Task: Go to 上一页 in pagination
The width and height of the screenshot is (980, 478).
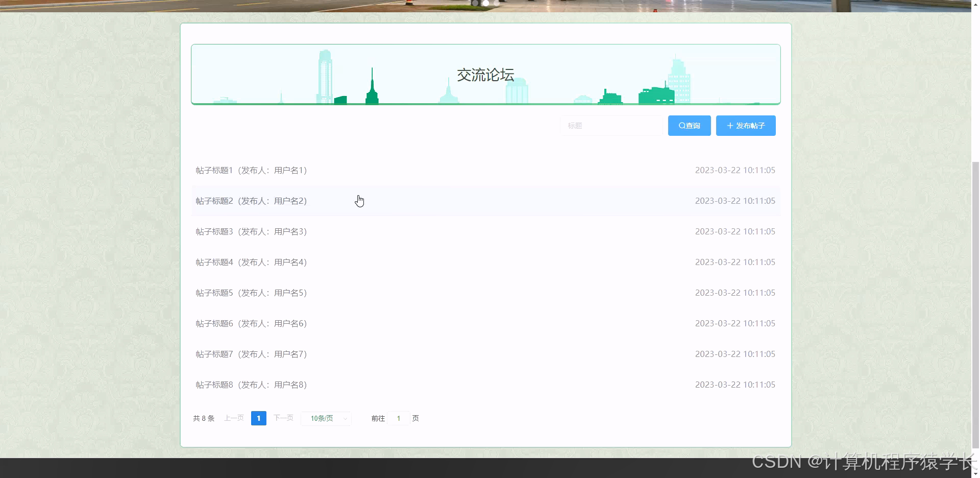Action: [x=233, y=418]
